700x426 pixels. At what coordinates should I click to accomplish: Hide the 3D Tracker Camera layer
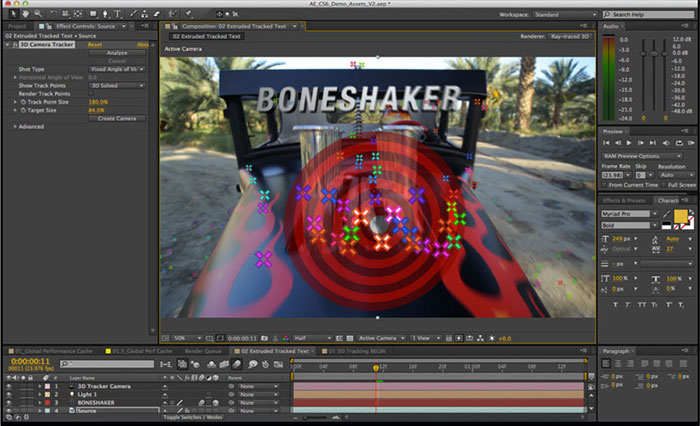coord(8,386)
